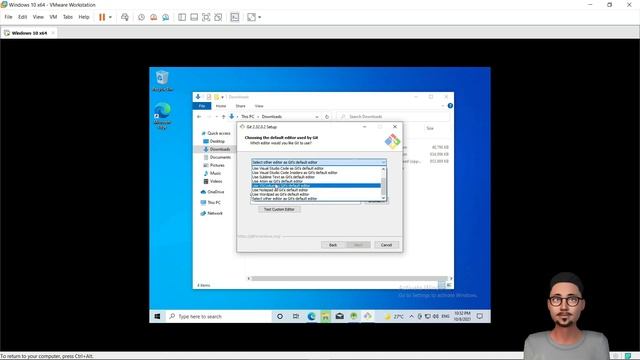Choose Use Visual Studio Code as default editor
Viewport: 640px width, 360px height.
(316, 168)
